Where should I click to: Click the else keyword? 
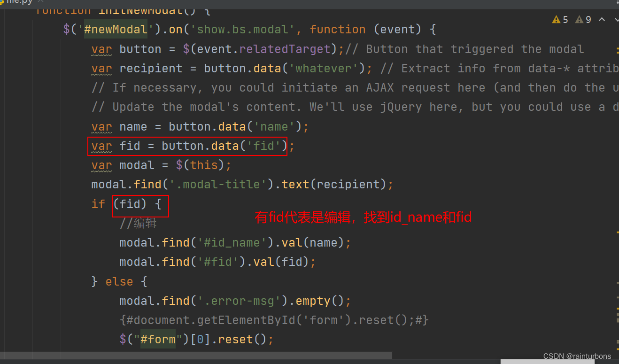pos(119,282)
